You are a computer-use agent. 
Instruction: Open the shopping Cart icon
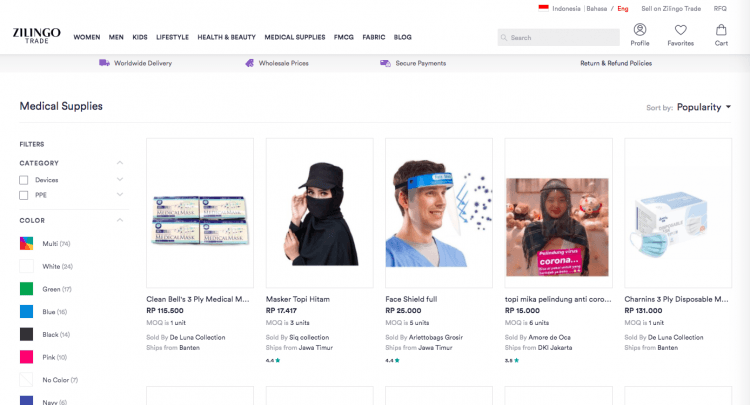pyautogui.click(x=721, y=30)
